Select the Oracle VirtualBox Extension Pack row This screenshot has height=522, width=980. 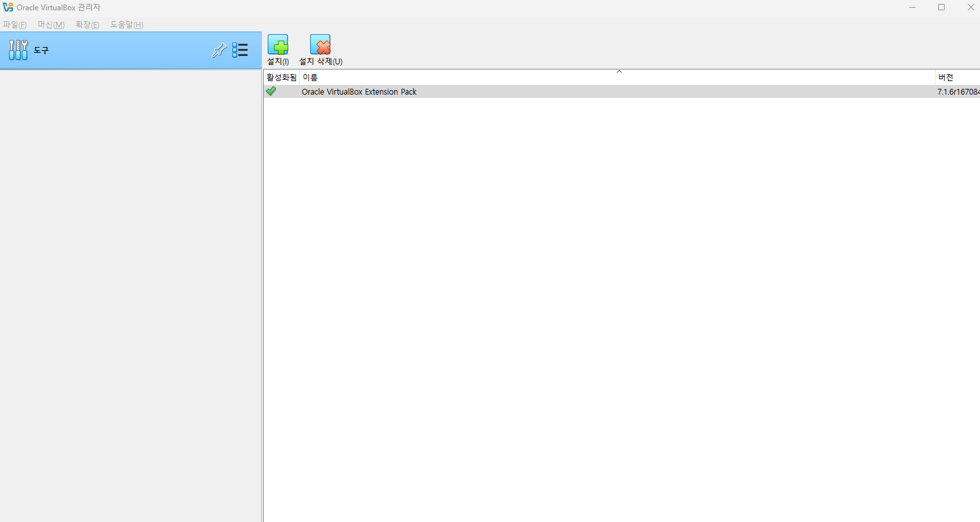(x=622, y=91)
